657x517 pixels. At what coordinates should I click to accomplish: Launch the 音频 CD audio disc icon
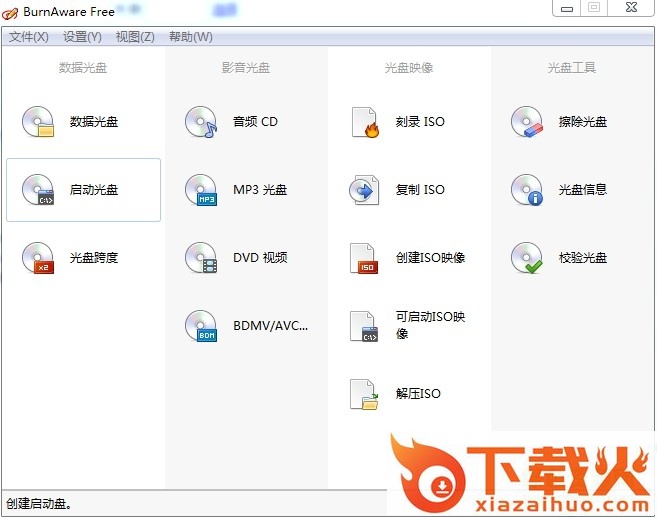coord(201,122)
